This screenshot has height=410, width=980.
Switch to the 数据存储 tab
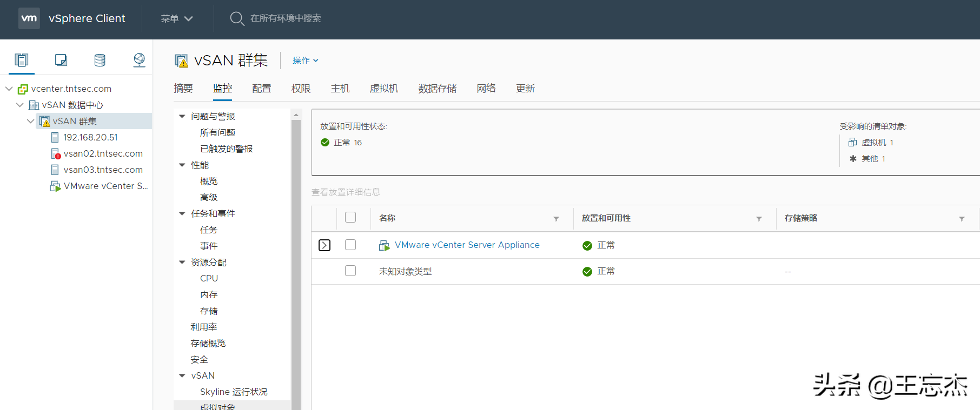pyautogui.click(x=438, y=89)
